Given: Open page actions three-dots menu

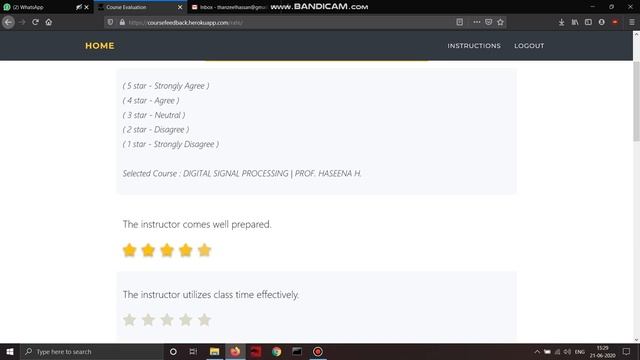Looking at the screenshot, I should point(476,22).
